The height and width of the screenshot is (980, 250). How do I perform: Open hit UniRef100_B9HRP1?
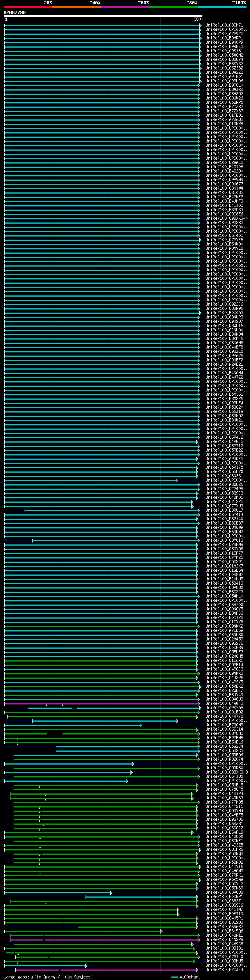point(224,38)
